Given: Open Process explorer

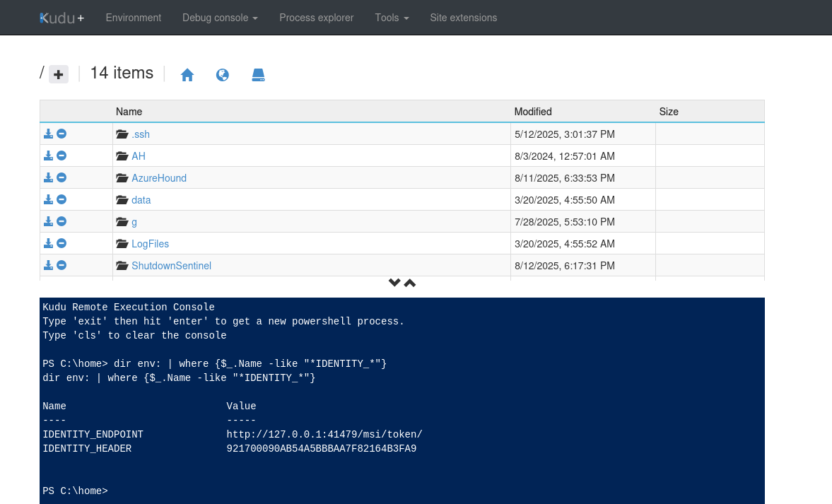Looking at the screenshot, I should pyautogui.click(x=316, y=18).
